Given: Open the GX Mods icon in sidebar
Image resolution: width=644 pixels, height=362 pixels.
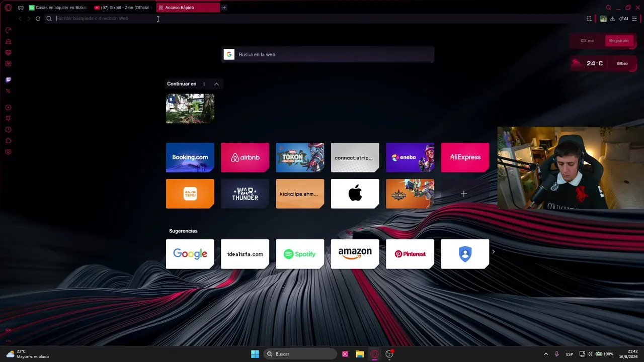Looking at the screenshot, I should pyautogui.click(x=8, y=64).
